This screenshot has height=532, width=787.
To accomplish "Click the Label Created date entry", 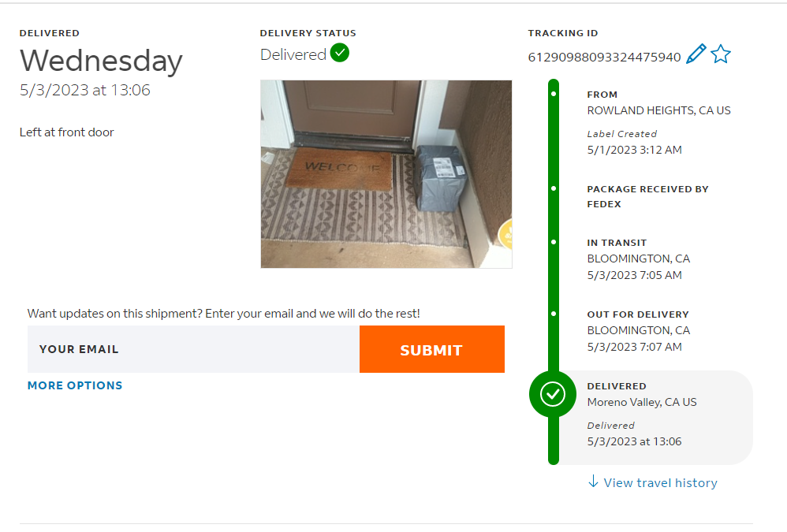I will tap(634, 149).
